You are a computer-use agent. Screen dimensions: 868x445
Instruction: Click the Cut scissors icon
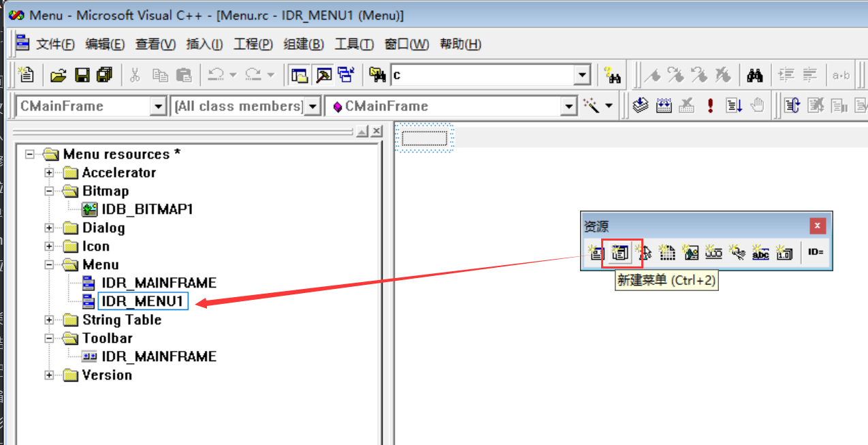coord(135,75)
